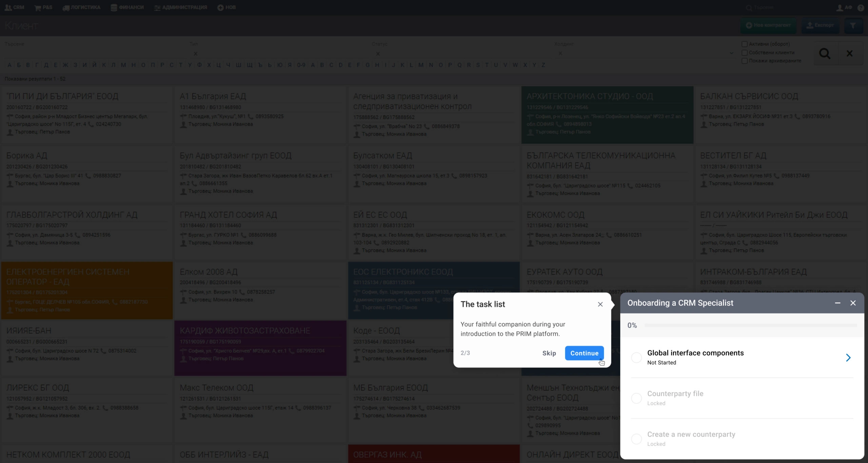Open the АРХИТЕКТОНИКА СТУДИО - ООД green card
This screenshot has height=463, width=868.
[607, 115]
